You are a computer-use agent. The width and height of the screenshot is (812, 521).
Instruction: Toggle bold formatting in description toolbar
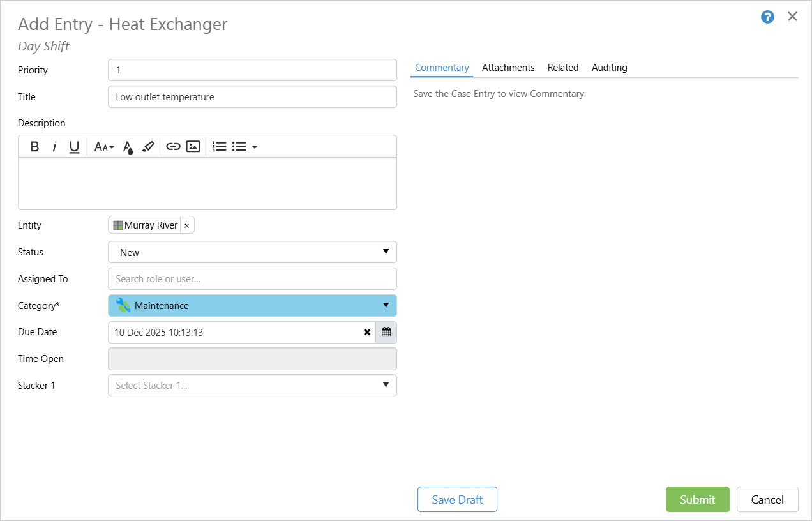tap(35, 147)
